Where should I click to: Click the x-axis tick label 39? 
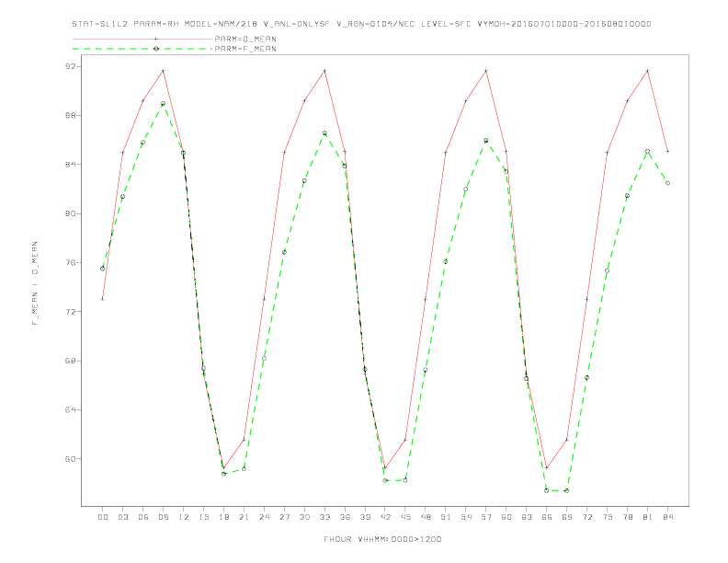coord(365,517)
